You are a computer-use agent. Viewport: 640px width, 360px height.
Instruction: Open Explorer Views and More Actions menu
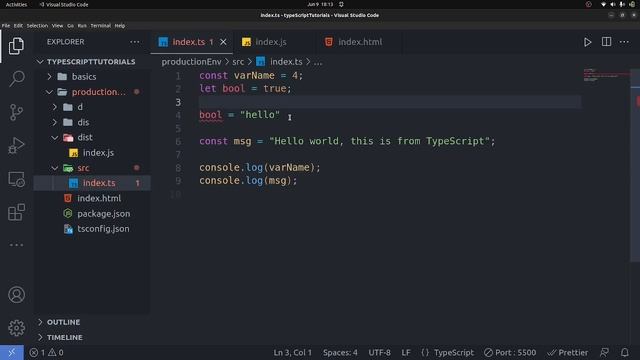click(x=134, y=42)
